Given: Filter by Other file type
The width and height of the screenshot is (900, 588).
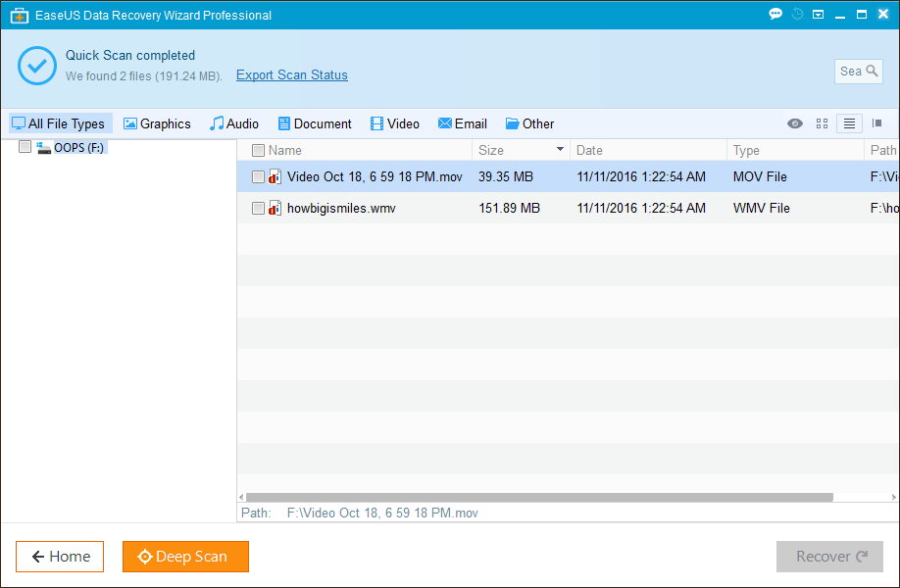Looking at the screenshot, I should point(529,123).
